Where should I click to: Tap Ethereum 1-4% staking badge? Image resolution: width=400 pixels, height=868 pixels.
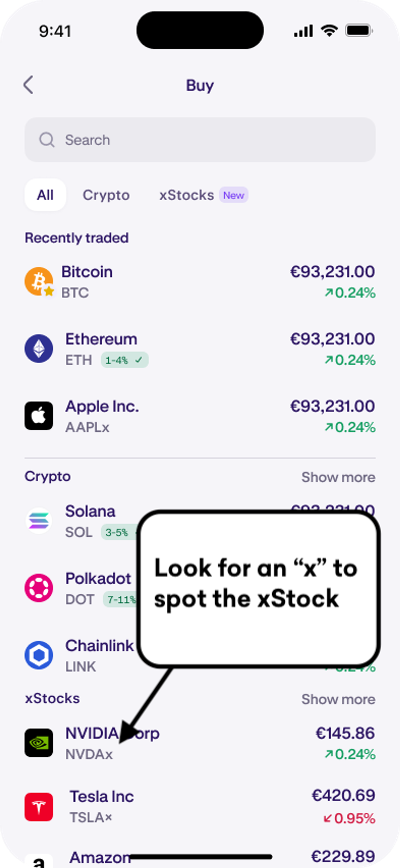tap(124, 360)
